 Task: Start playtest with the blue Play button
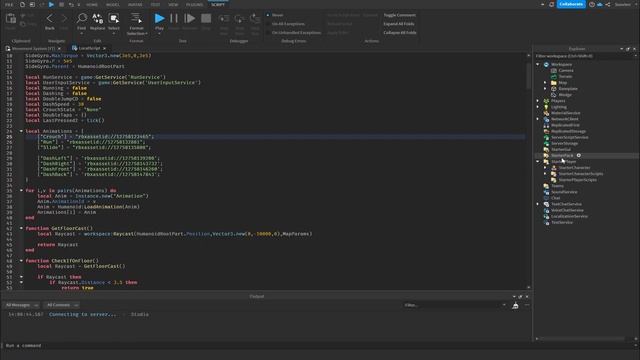click(159, 18)
